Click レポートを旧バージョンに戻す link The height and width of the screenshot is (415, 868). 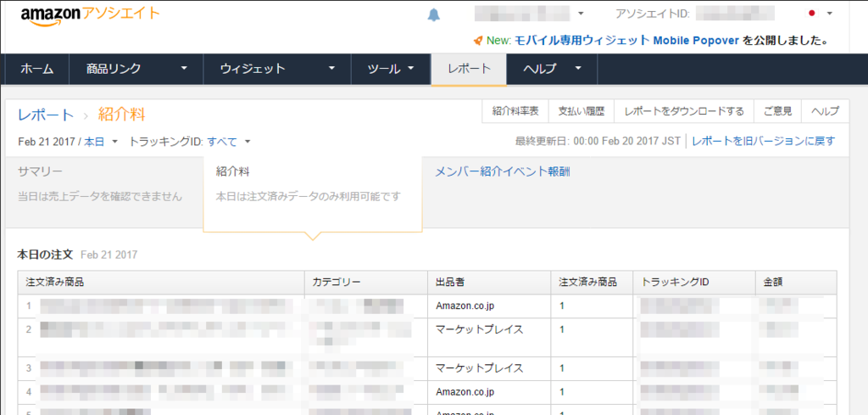coord(764,141)
